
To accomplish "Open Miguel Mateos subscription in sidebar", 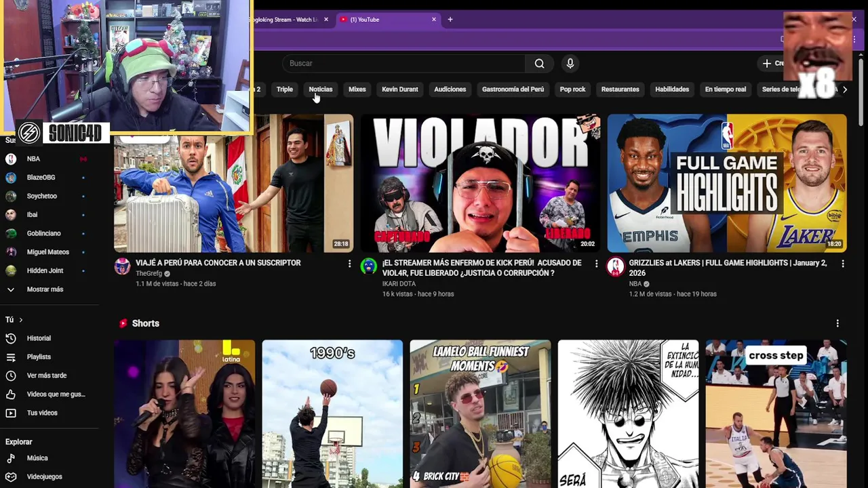I will [47, 252].
